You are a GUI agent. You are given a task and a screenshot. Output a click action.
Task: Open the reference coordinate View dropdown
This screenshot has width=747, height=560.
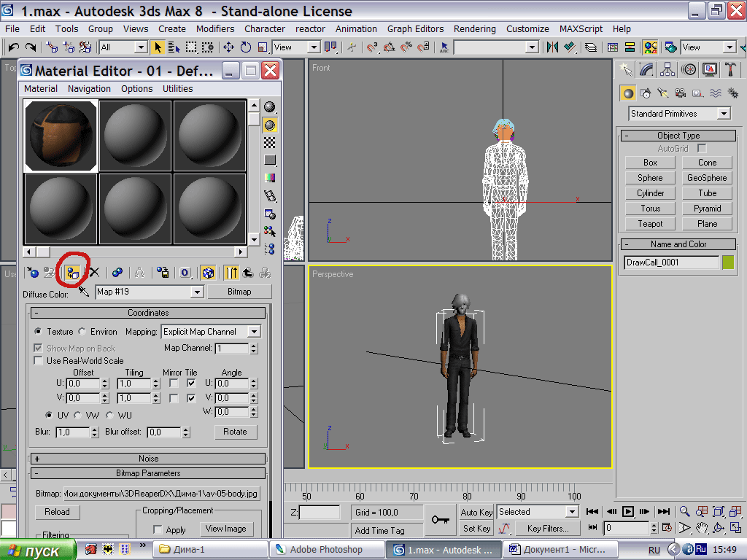[313, 47]
